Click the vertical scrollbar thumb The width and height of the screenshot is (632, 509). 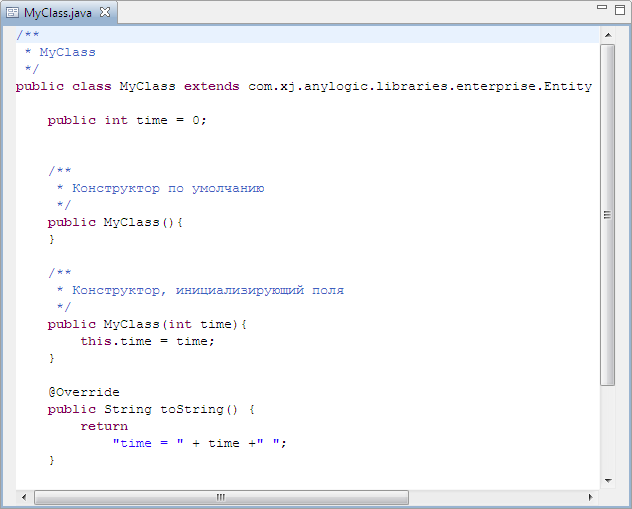(x=607, y=215)
